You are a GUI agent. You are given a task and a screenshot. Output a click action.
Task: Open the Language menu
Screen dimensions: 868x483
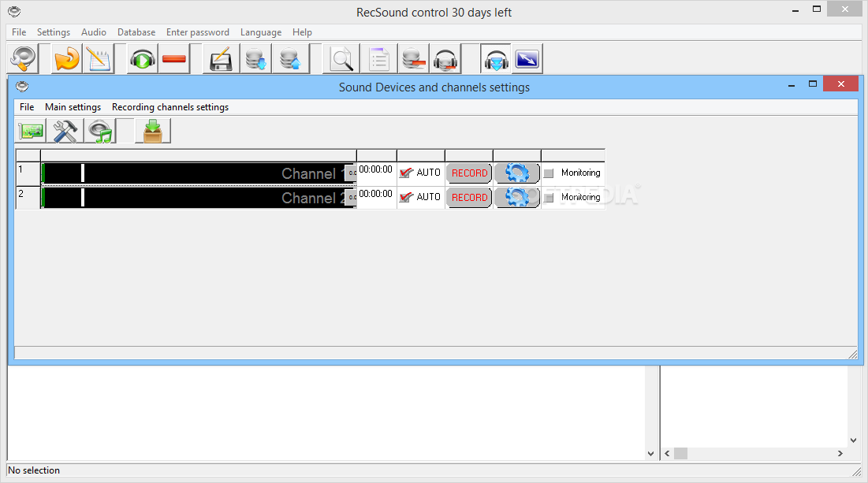pos(261,32)
